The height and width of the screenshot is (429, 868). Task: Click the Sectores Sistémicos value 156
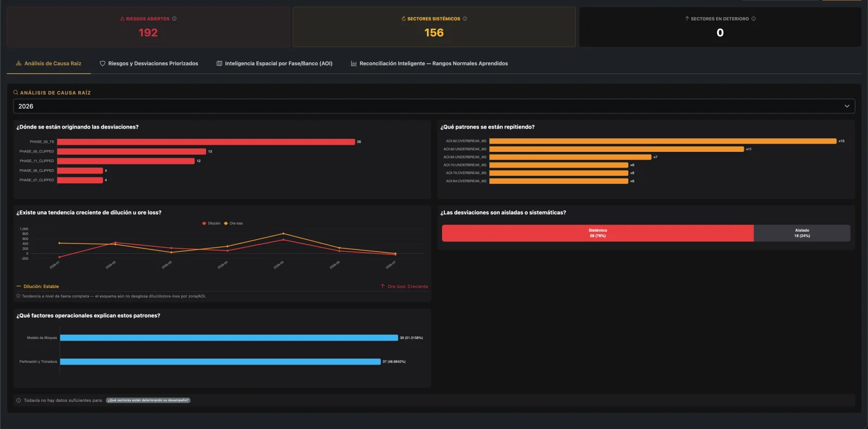click(x=434, y=33)
